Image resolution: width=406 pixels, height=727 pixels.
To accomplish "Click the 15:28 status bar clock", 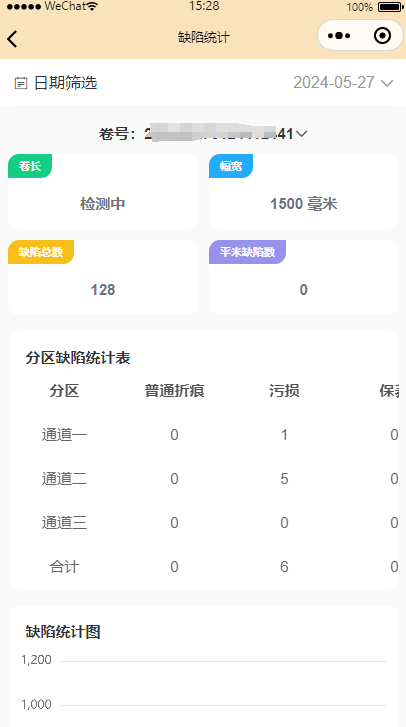I will [x=204, y=6].
